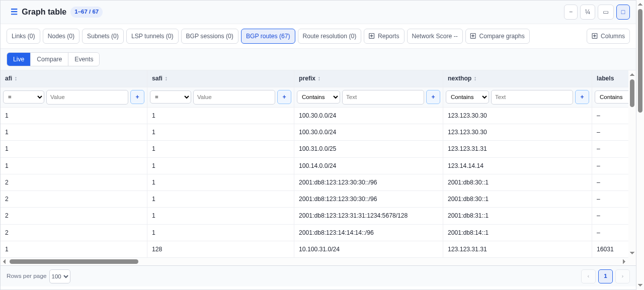The image size is (644, 290).
Task: Open the labels Contains dropdown
Action: point(612,97)
